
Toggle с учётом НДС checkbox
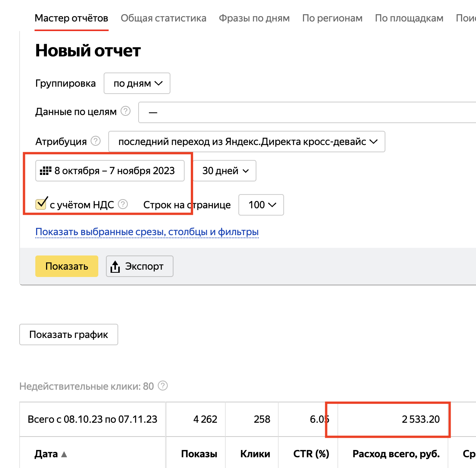click(x=41, y=204)
